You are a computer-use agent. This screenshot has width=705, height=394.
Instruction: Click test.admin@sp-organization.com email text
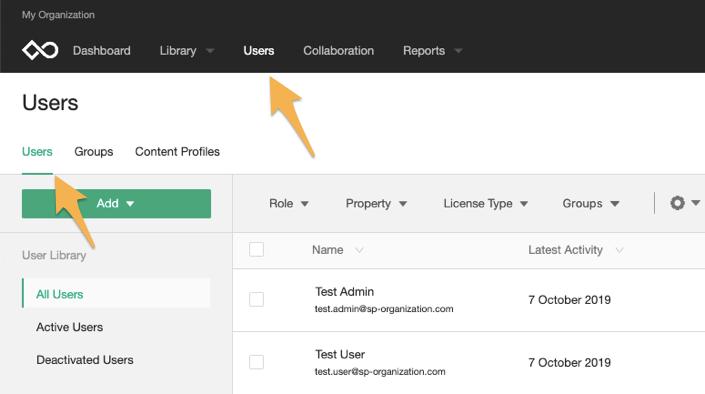(384, 309)
